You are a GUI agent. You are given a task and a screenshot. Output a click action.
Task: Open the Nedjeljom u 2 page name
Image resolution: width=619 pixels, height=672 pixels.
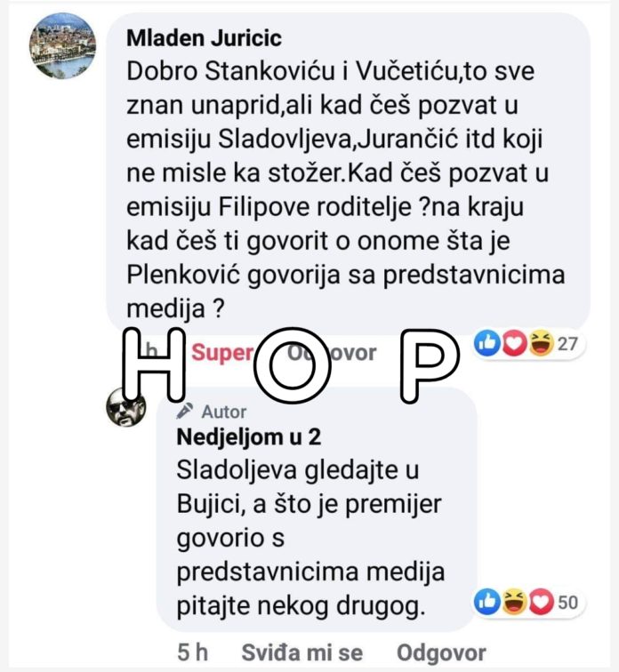click(x=249, y=437)
